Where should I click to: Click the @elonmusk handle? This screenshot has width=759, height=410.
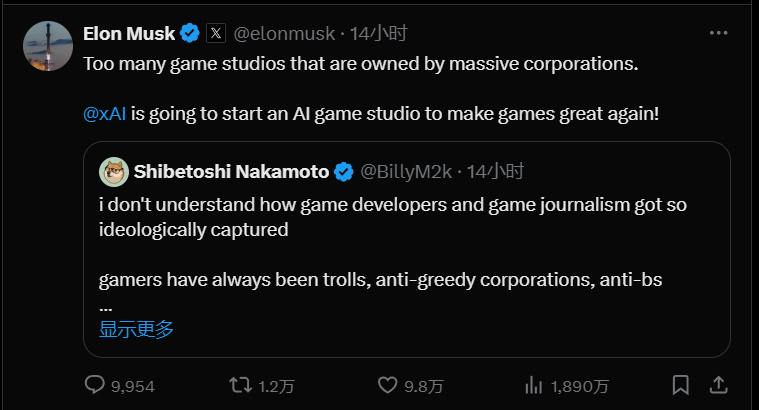[285, 33]
